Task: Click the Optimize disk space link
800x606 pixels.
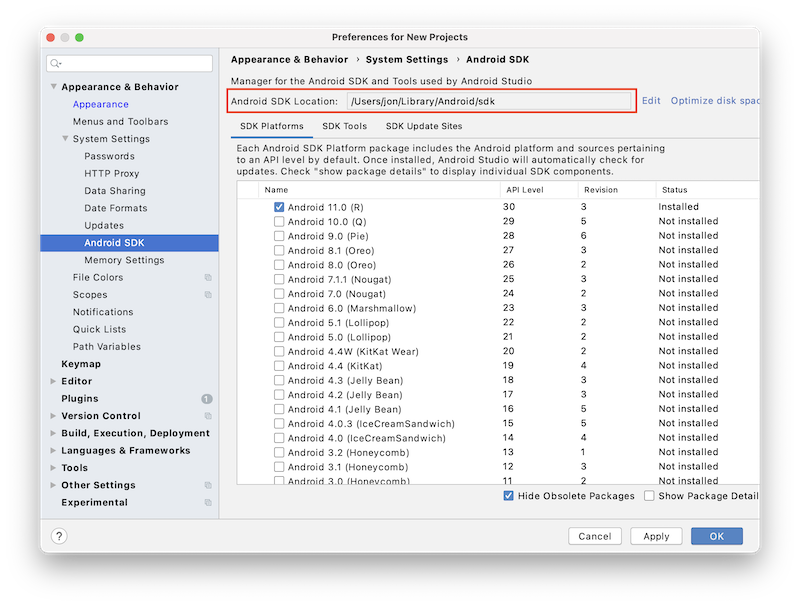Action: click(x=715, y=100)
